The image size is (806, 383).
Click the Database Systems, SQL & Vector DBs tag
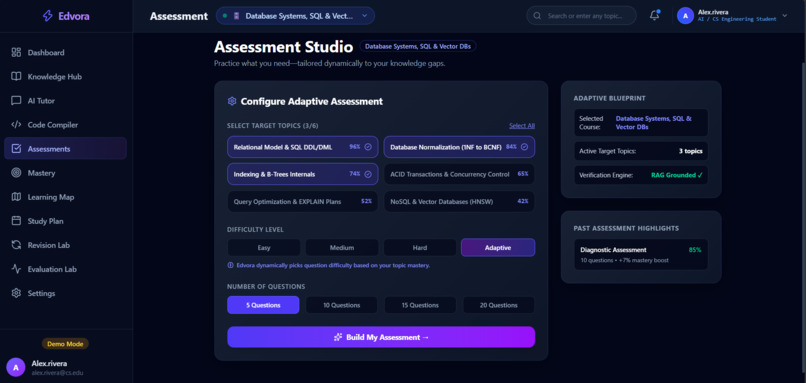pos(418,46)
